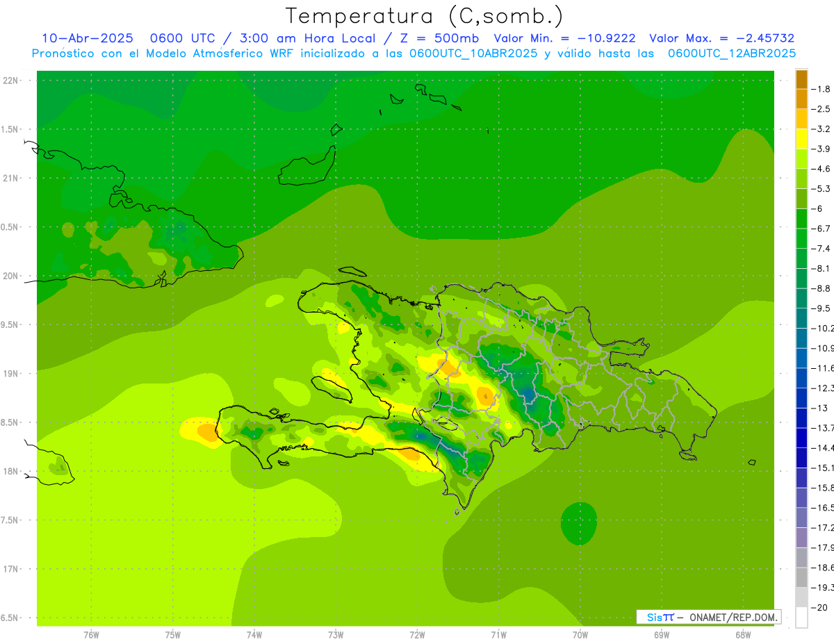Click the white swatch below -20 in legend

801,617
